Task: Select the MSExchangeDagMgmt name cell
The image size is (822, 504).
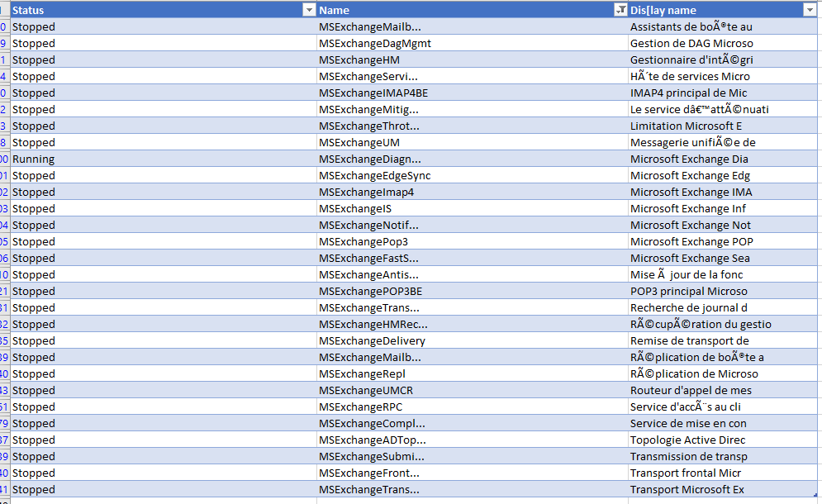Action: tap(473, 43)
